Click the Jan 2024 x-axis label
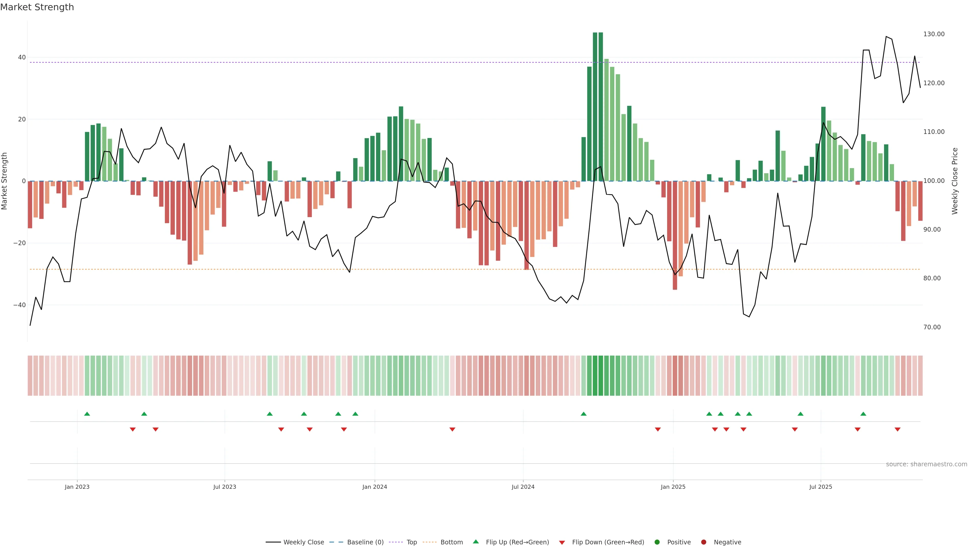Image resolution: width=980 pixels, height=551 pixels. 374,487
